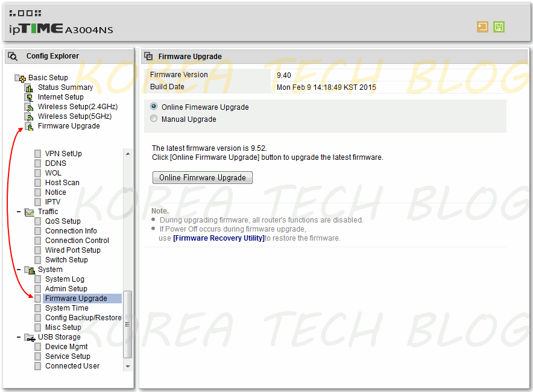533x392 pixels.
Task: Open the DDNS menu entry
Action: coord(55,163)
